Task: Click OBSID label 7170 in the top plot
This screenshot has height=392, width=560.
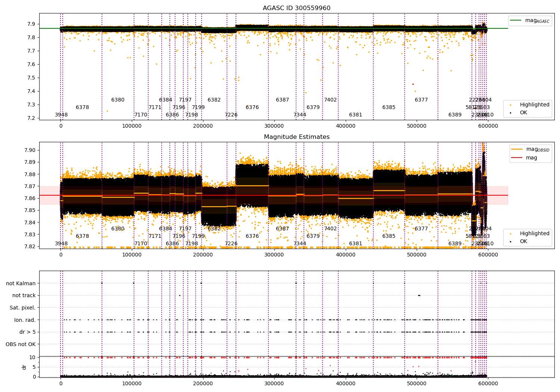Action: [141, 115]
